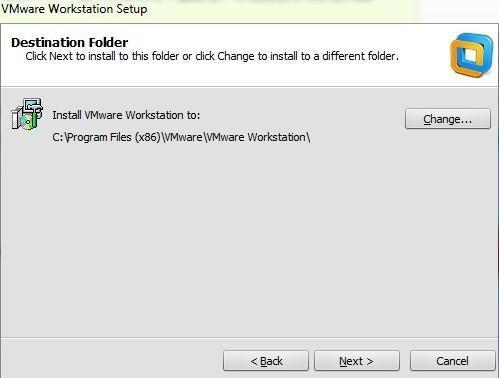Open folder chooser via Change... button
Viewport: 499px width, 378px height.
coord(448,119)
